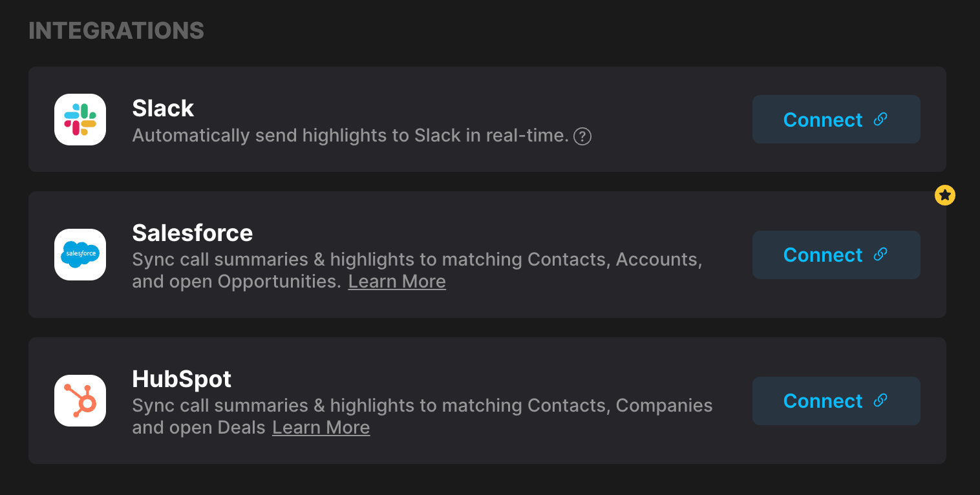Click chain-link icon in Salesforce Connect button

pyautogui.click(x=880, y=254)
